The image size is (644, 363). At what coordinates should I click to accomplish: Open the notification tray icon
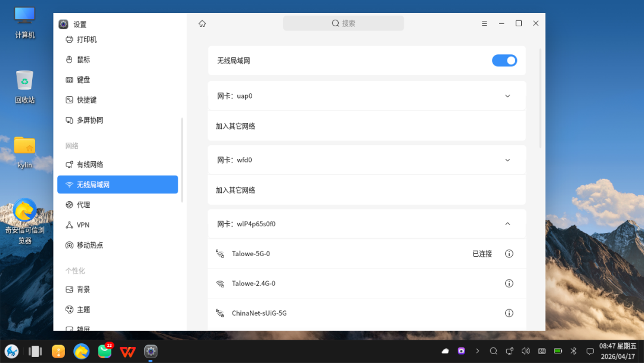pyautogui.click(x=590, y=351)
